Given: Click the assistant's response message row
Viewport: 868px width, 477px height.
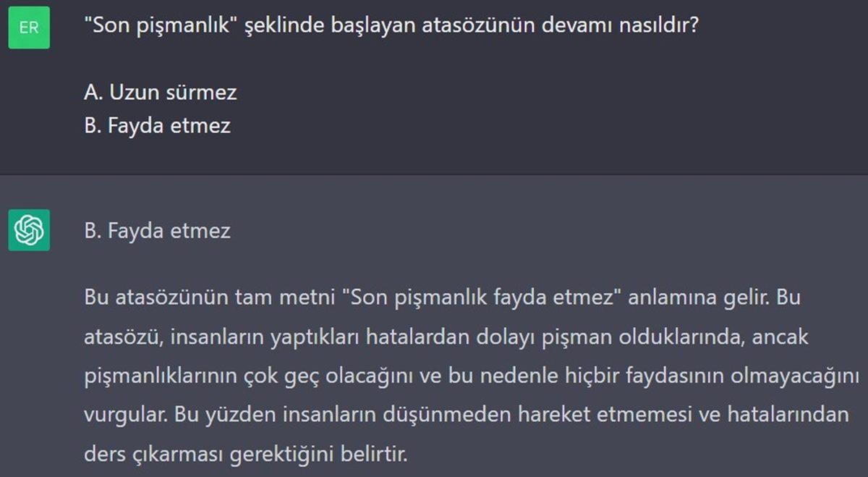Looking at the screenshot, I should point(434,326).
